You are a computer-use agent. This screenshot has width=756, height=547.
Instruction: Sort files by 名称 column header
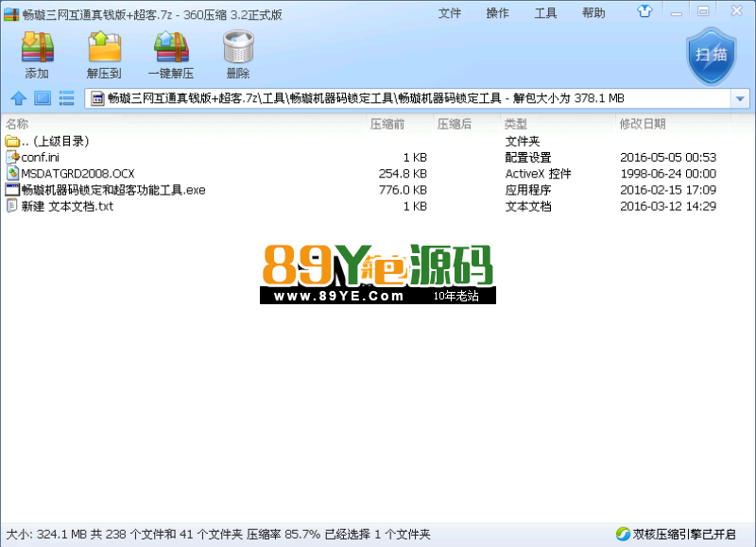coord(17,124)
